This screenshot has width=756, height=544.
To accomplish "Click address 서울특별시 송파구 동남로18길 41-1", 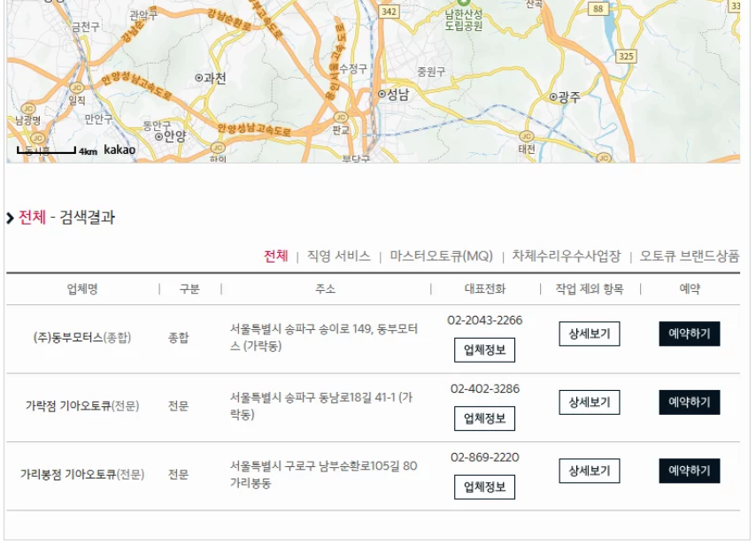I will coord(321,406).
